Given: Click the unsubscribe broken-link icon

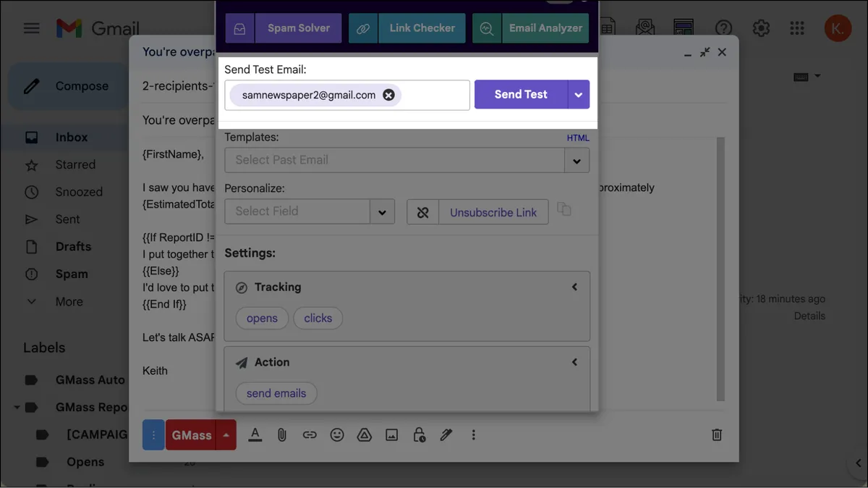Looking at the screenshot, I should tap(423, 212).
